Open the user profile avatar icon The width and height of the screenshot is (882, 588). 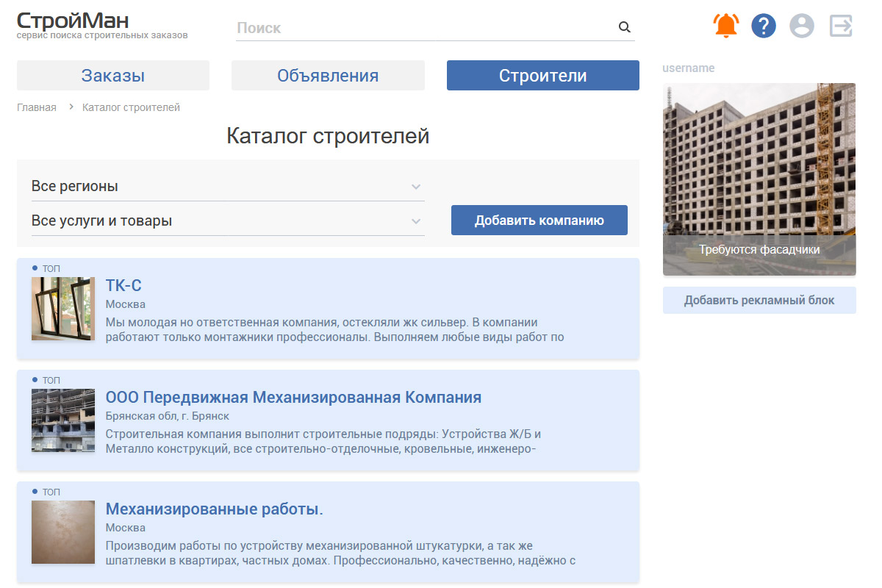tap(802, 26)
